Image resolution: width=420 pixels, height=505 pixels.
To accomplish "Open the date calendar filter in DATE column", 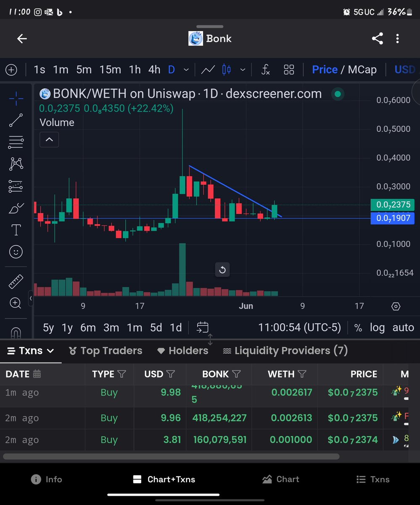I will pos(37,374).
